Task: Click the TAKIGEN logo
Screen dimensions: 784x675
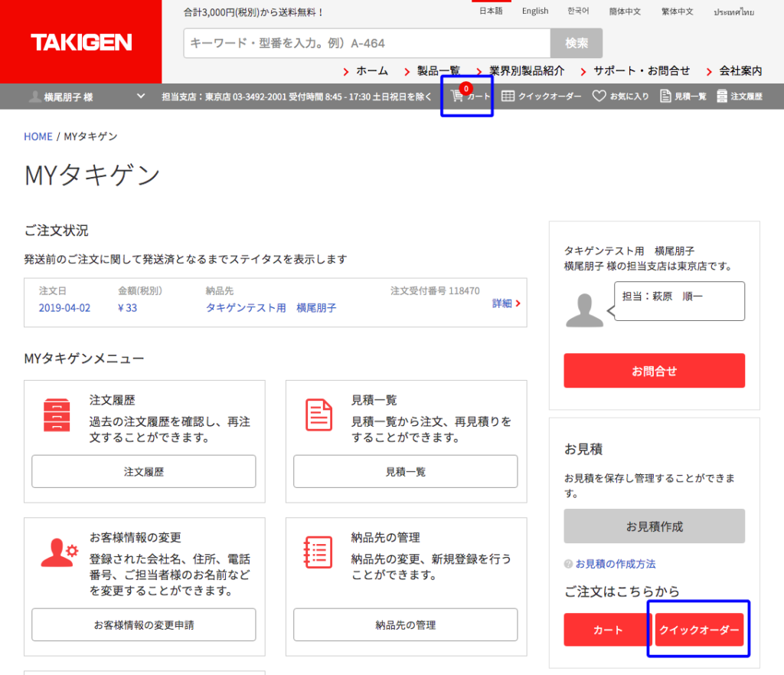Action: coord(81,42)
